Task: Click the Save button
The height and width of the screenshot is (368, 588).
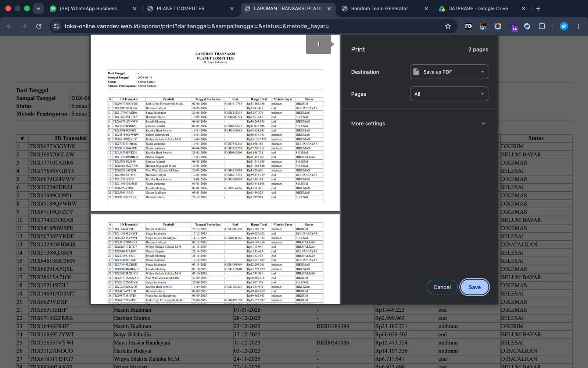Action: 474,287
